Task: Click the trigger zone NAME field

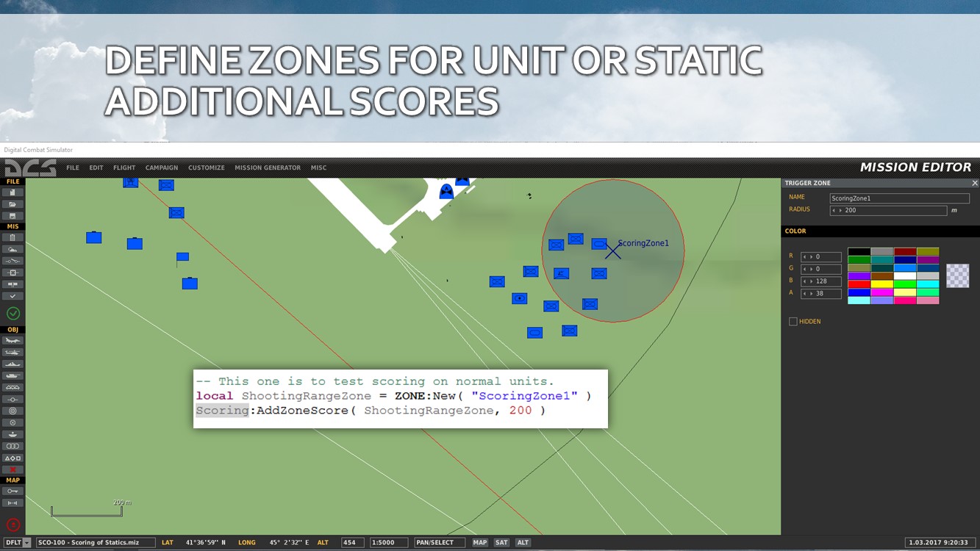Action: click(899, 198)
